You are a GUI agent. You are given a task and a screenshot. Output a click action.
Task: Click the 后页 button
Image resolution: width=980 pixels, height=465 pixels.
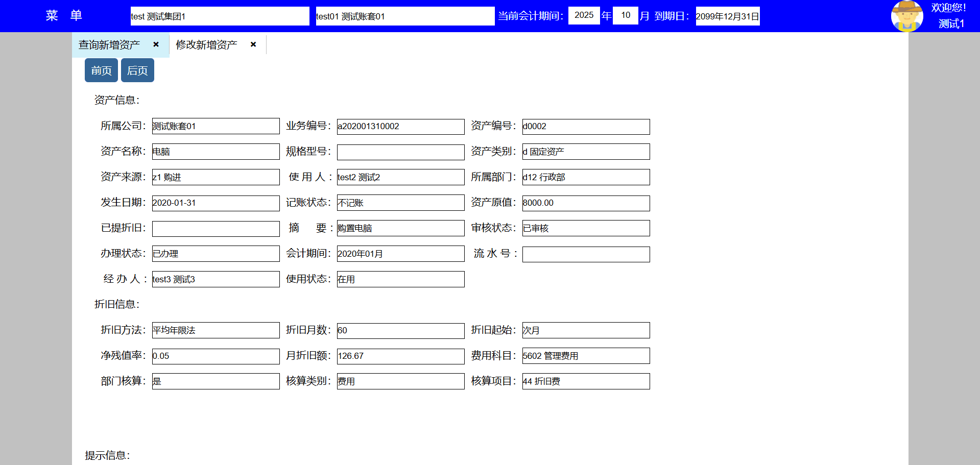point(137,70)
